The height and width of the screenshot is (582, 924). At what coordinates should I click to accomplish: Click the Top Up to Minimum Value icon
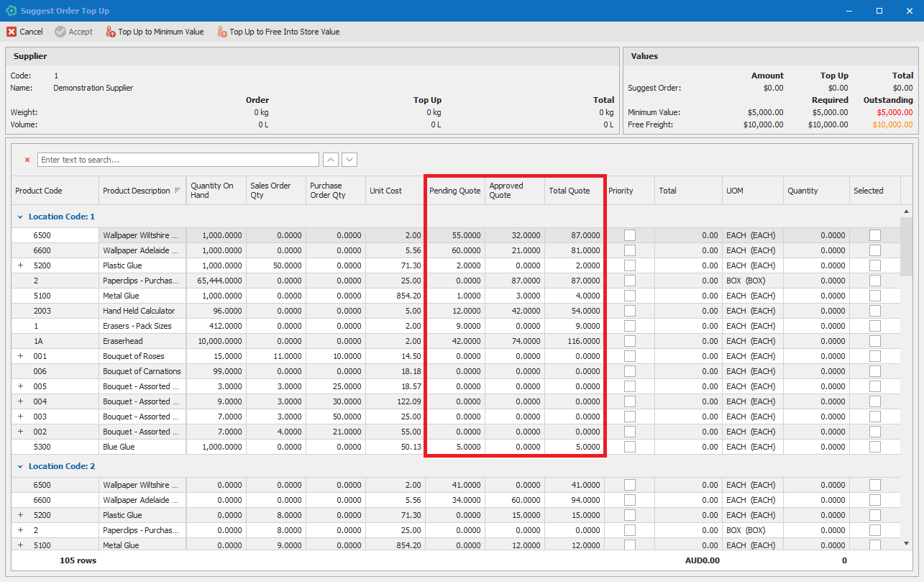(111, 32)
